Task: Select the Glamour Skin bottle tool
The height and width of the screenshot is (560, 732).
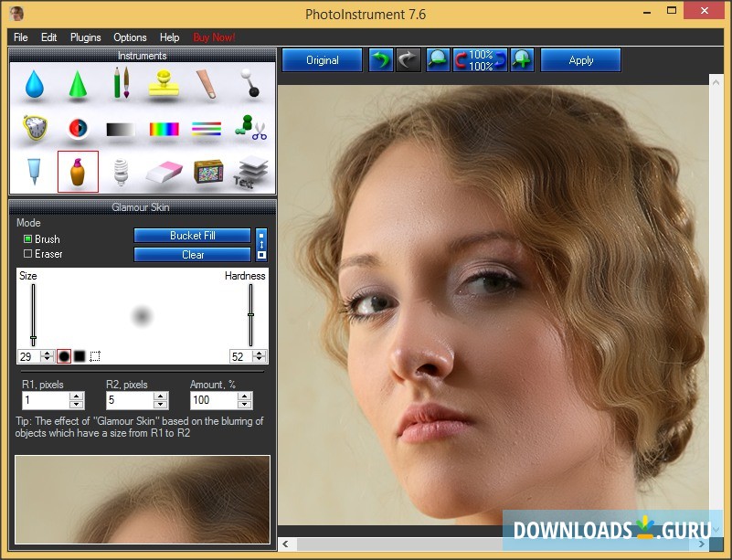Action: pyautogui.click(x=78, y=171)
